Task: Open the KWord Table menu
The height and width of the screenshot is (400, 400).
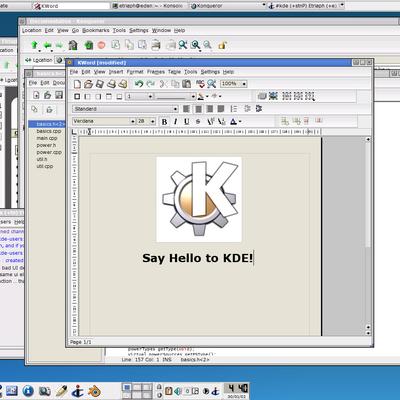Action: (174, 72)
